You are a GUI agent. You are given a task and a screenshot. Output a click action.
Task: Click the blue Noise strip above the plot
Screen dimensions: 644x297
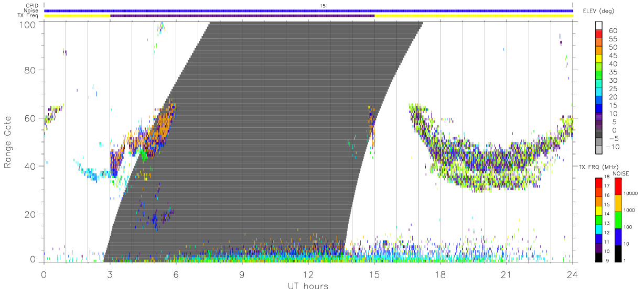coord(308,10)
